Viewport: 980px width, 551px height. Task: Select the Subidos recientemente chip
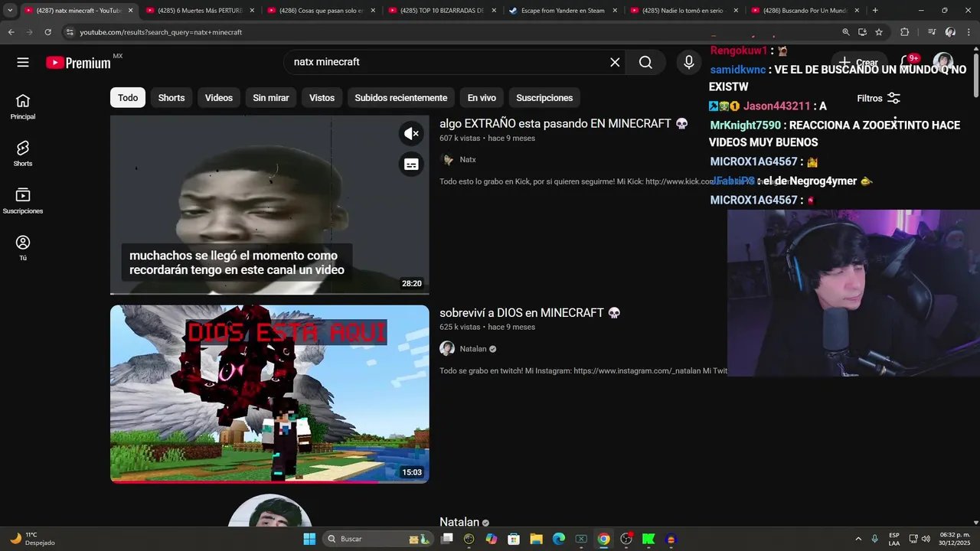pos(401,98)
